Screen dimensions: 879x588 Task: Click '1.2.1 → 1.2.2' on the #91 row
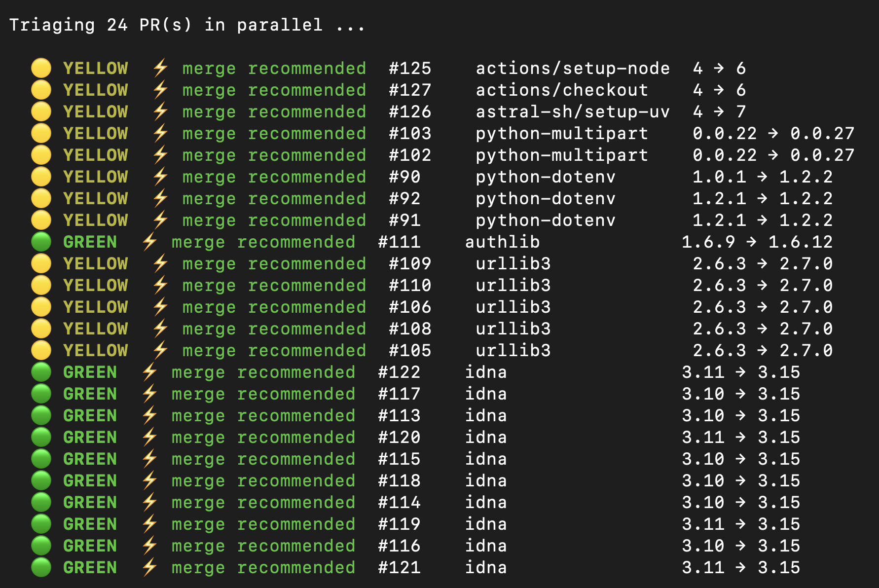coord(763,220)
